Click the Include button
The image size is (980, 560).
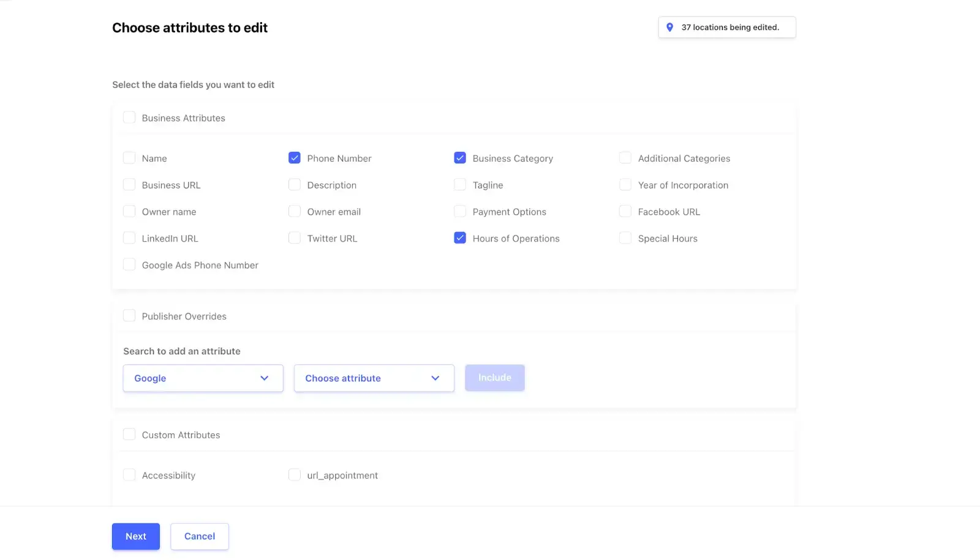pyautogui.click(x=495, y=378)
